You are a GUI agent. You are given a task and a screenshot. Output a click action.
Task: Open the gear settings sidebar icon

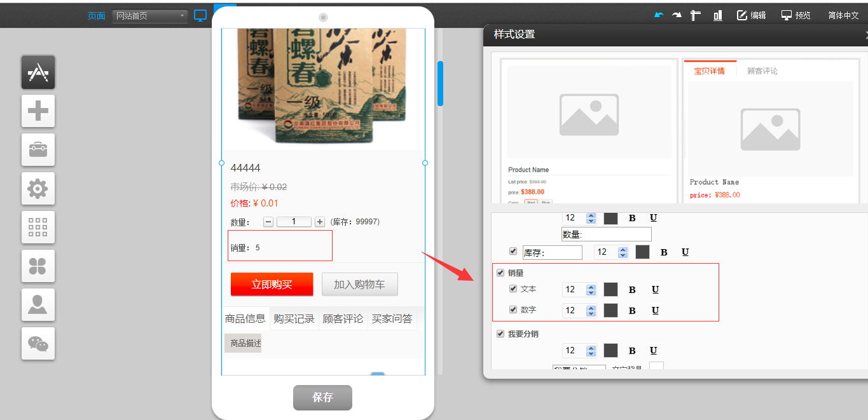(38, 189)
